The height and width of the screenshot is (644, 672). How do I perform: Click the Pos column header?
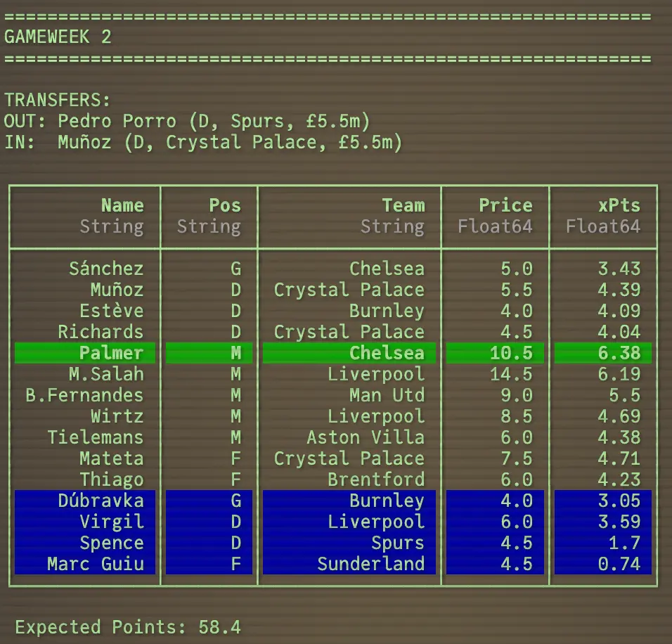click(x=225, y=205)
